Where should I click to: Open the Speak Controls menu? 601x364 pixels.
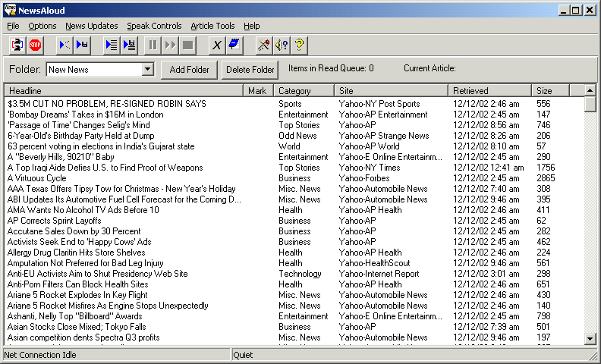(154, 26)
